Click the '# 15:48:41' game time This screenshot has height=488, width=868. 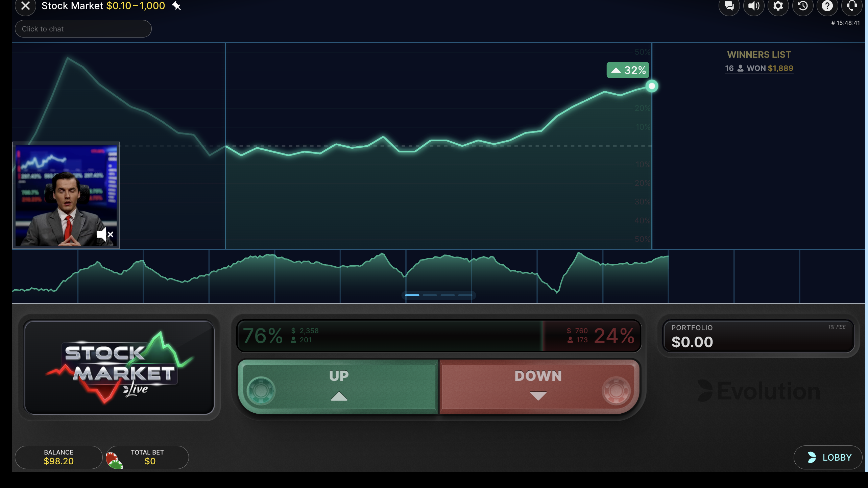point(845,23)
